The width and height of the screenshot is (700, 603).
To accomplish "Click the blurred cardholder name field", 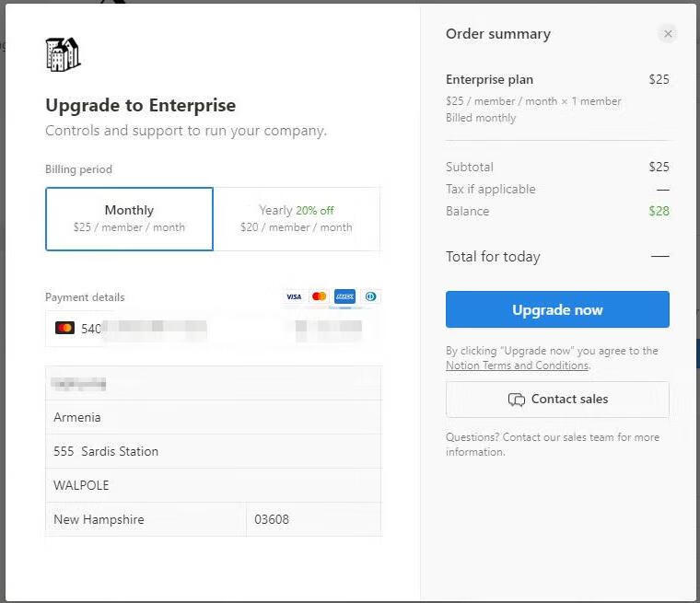I will pyautogui.click(x=213, y=384).
